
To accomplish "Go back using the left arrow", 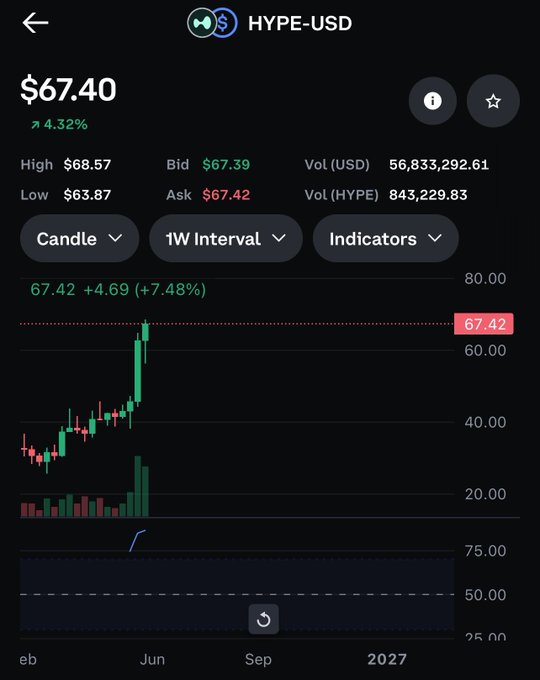I will 35,23.
